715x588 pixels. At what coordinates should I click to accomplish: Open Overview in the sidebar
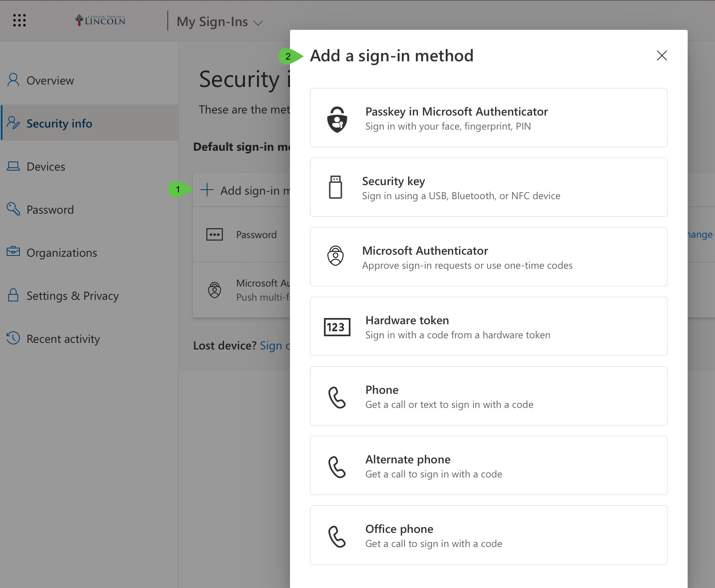[x=89, y=80]
